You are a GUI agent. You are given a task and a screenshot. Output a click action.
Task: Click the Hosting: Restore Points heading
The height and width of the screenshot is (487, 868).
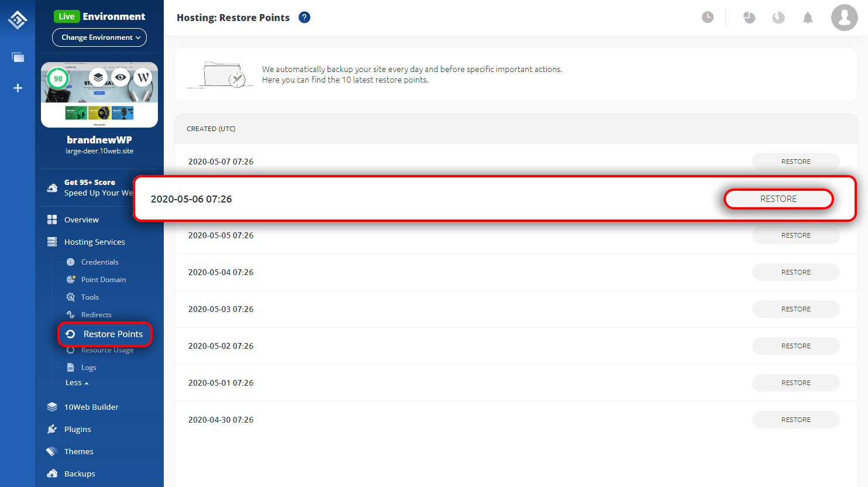coord(233,18)
